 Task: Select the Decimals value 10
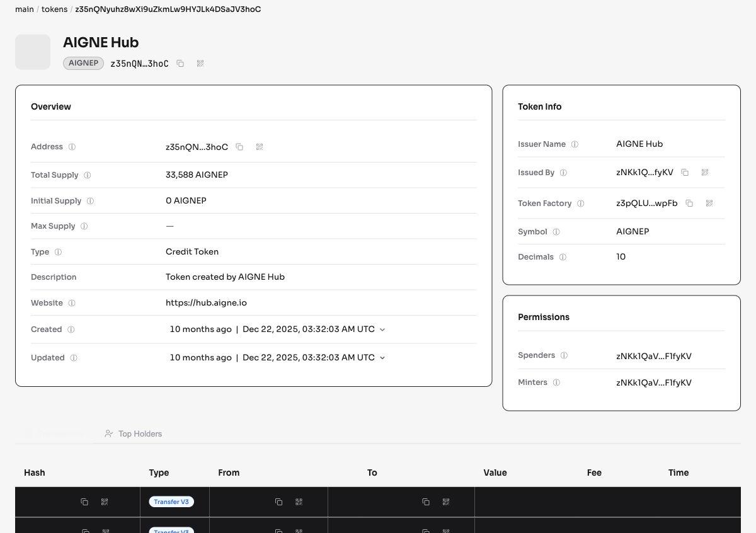click(621, 257)
